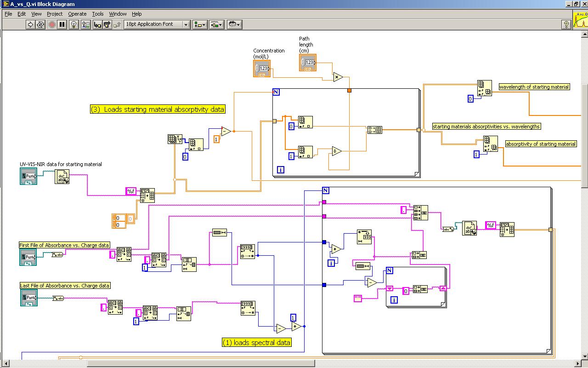The image size is (588, 368).
Task: Select Index Array node for absorptivity of starting material
Action: pos(491,144)
